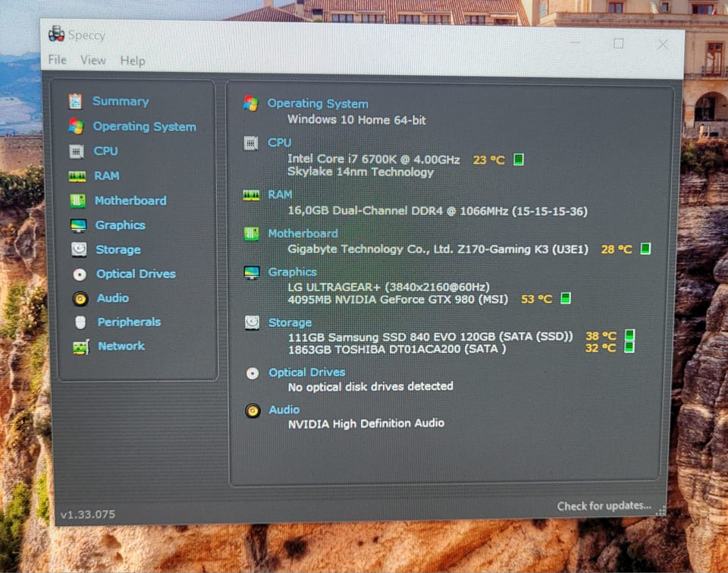The height and width of the screenshot is (573, 728).
Task: Click the Operating System heading link in summary
Action: 318,103
